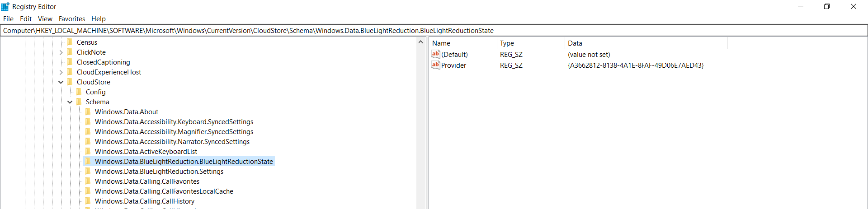Click the BlueLightReductionState folder icon

click(88, 162)
